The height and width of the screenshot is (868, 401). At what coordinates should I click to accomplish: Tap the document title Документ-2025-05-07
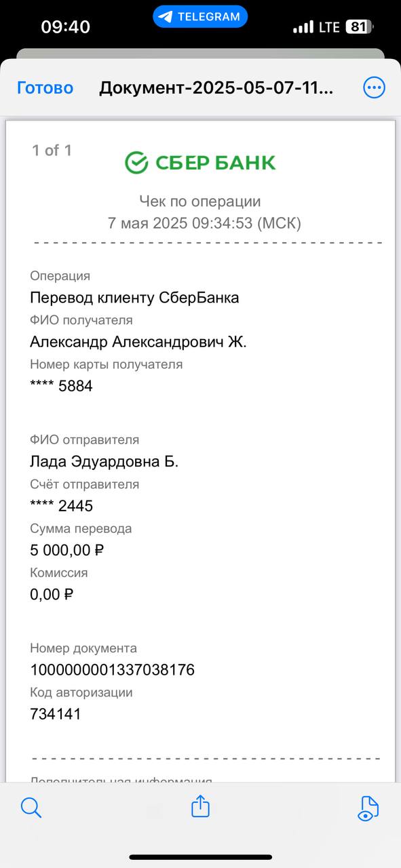[x=216, y=88]
